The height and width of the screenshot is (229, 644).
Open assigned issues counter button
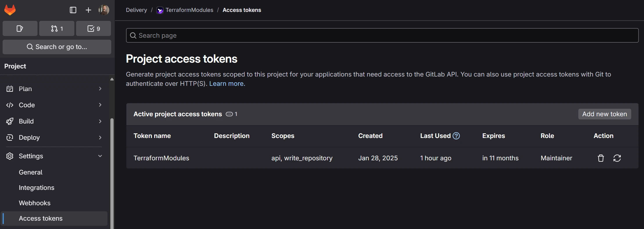(20, 28)
